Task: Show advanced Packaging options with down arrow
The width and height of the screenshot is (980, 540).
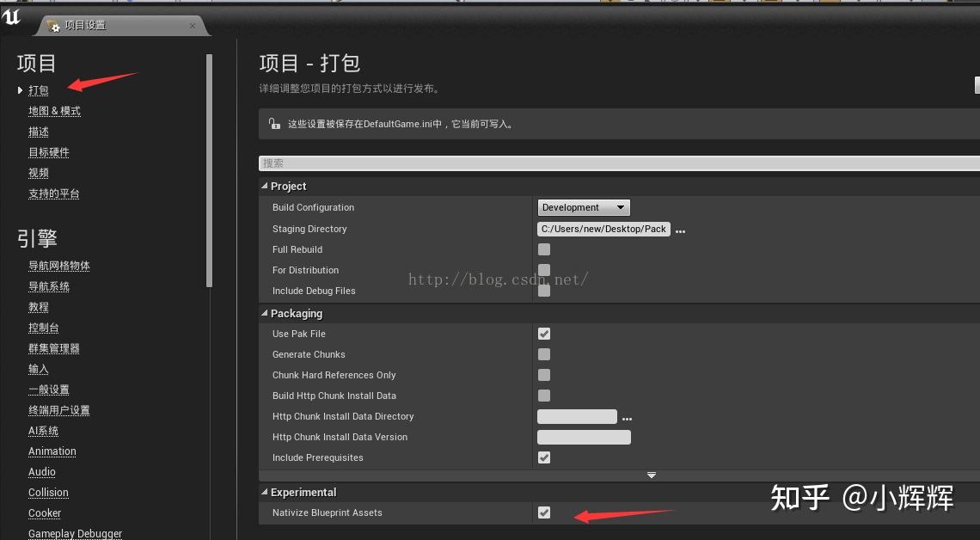Action: tap(651, 475)
